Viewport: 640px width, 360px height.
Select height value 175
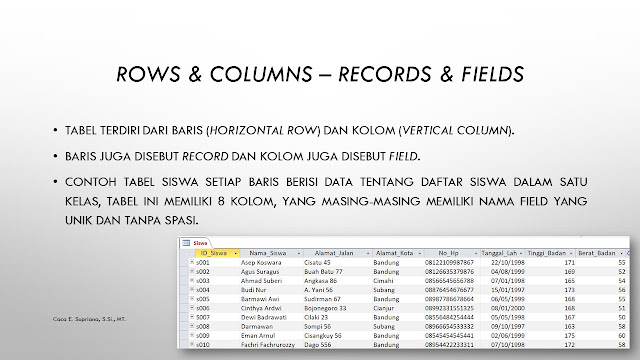pyautogui.click(x=569, y=336)
